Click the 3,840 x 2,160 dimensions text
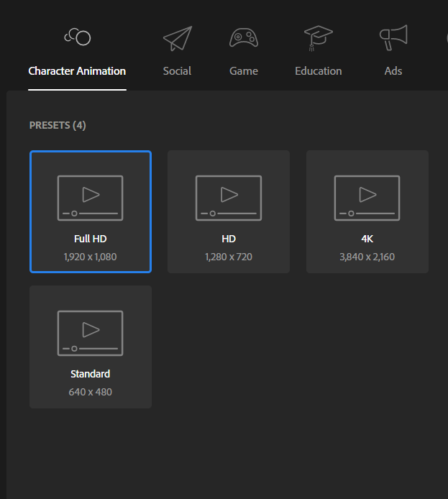This screenshot has width=448, height=499. coord(367,257)
